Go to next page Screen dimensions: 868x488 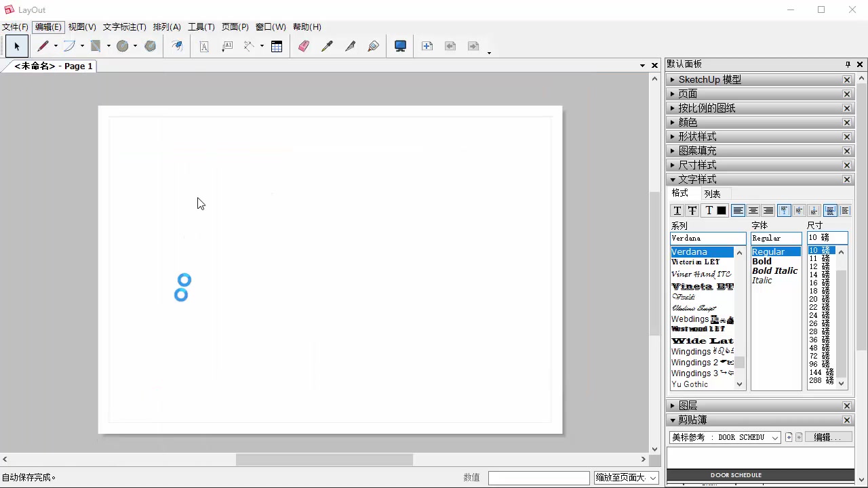pyautogui.click(x=473, y=46)
